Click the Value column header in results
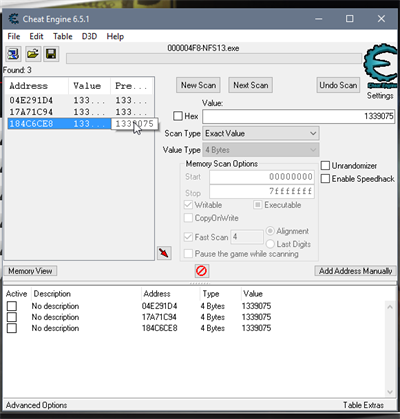400x419 pixels. (89, 86)
